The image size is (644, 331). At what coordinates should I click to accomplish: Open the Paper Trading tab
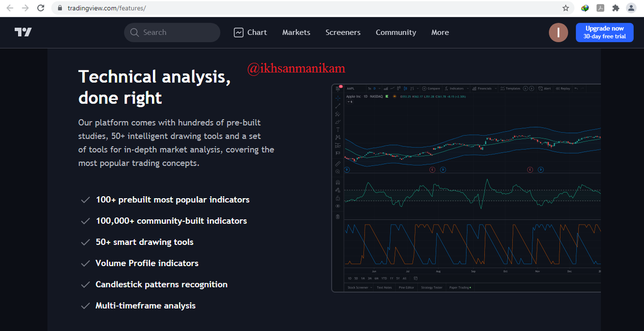(x=460, y=287)
